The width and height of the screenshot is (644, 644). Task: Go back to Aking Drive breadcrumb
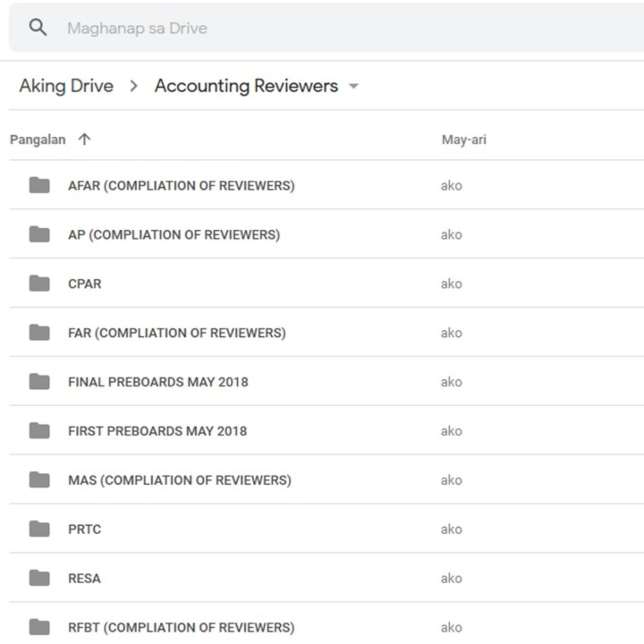coord(66,86)
